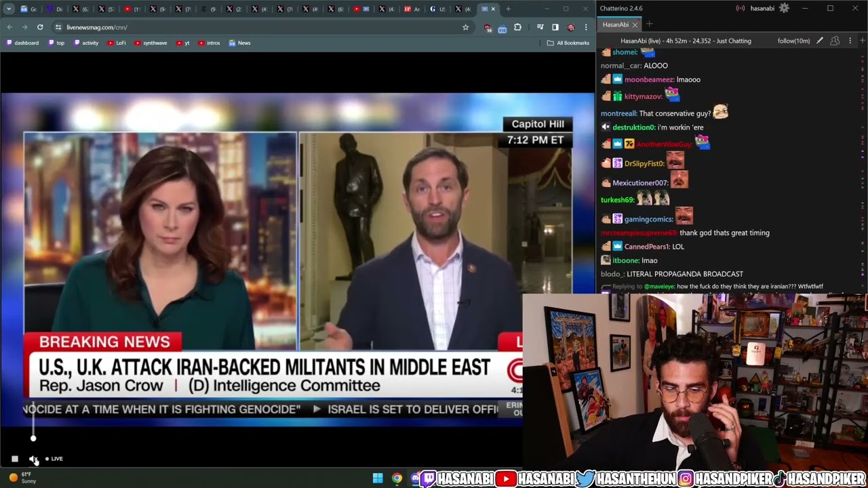Image resolution: width=868 pixels, height=488 pixels.
Task: Click the LIVE indicator in player
Action: coord(54,459)
